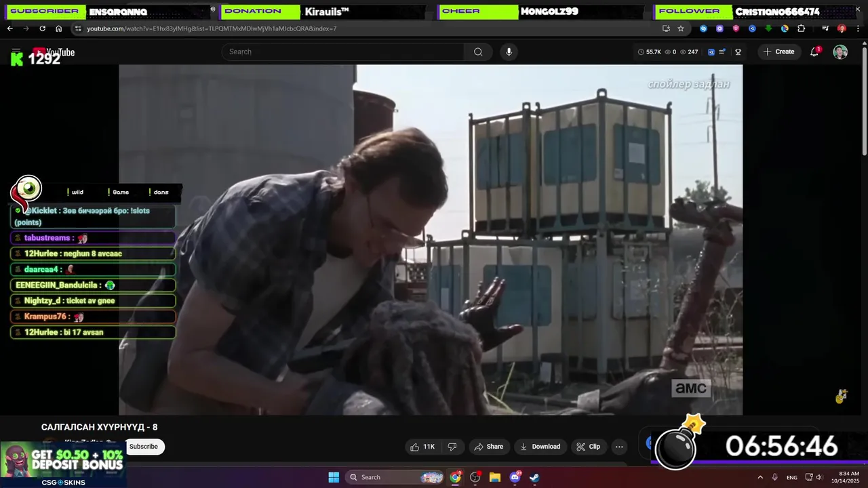Open Chrome from the taskbar
Screen dimensions: 868x488
click(455, 477)
